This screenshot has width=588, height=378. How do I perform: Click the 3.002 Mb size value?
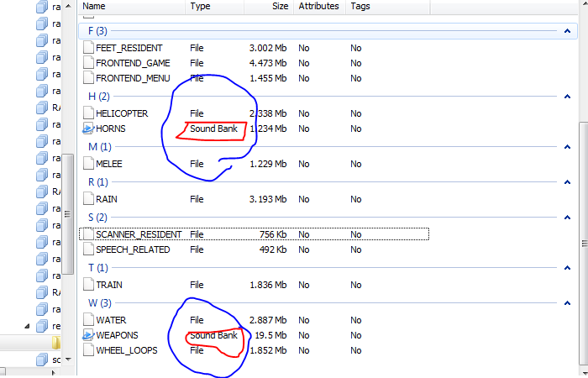[268, 48]
